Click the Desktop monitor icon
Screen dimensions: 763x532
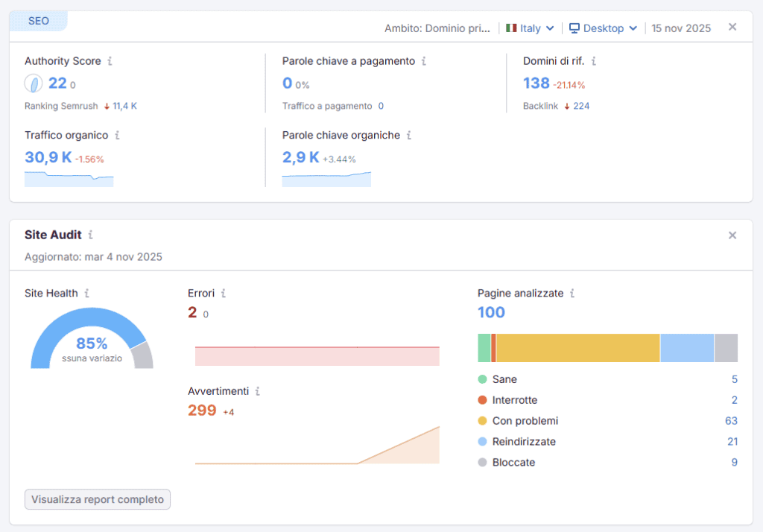[574, 28]
